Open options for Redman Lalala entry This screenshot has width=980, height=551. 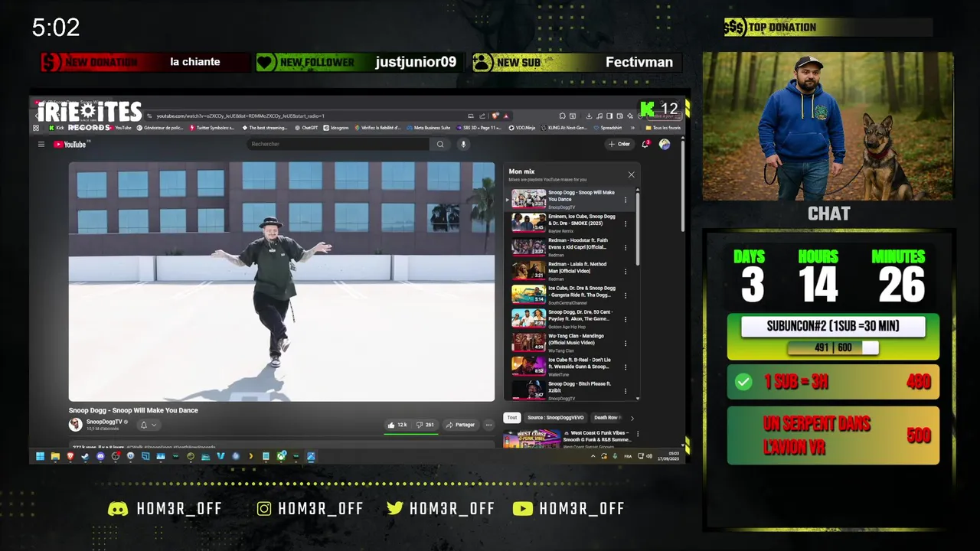click(x=626, y=272)
